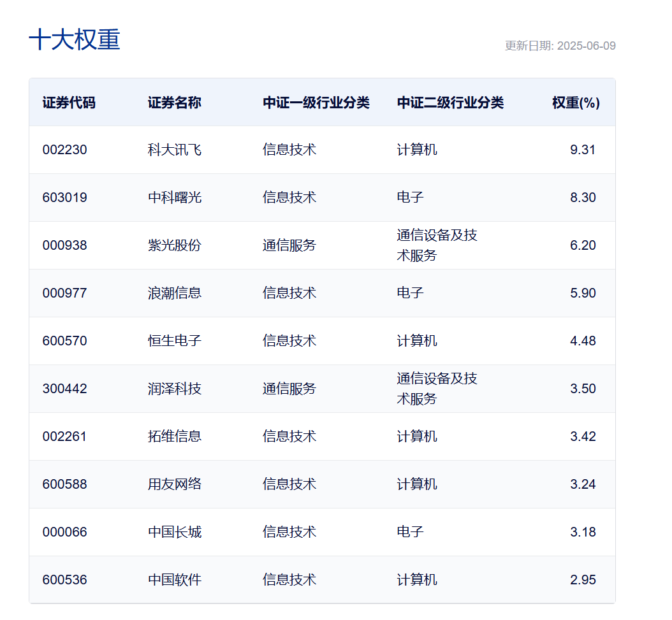Click 计算机 in the 拓维信息 row

click(x=417, y=436)
